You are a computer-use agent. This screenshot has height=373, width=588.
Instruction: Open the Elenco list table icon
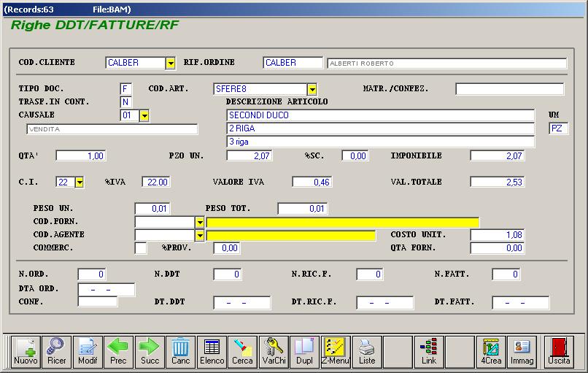pyautogui.click(x=212, y=352)
